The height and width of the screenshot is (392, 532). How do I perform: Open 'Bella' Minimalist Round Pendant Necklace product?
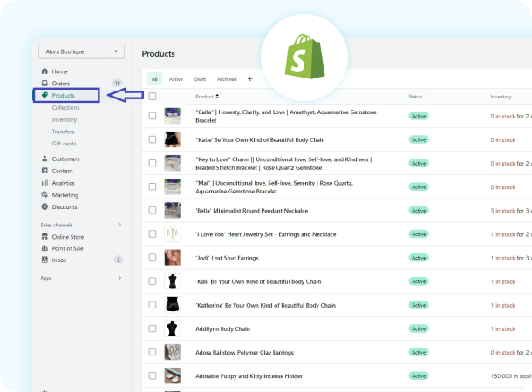pos(252,210)
